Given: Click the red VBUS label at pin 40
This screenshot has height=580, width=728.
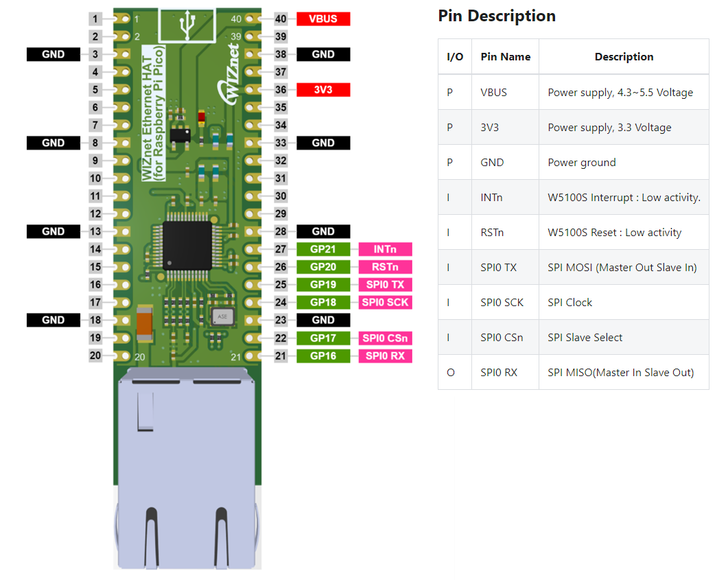Looking at the screenshot, I should [323, 19].
